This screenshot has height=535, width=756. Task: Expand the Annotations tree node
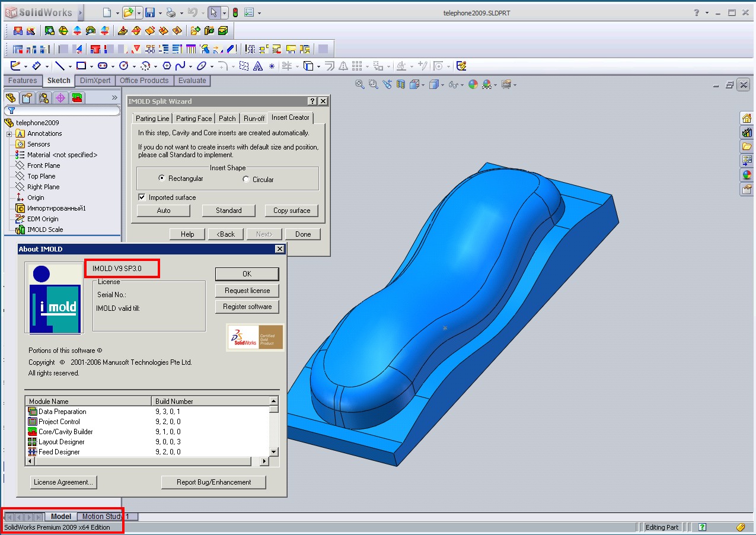tap(9, 133)
